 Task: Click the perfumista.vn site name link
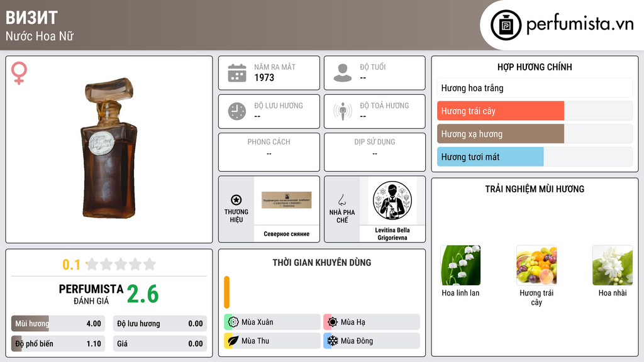(x=580, y=25)
